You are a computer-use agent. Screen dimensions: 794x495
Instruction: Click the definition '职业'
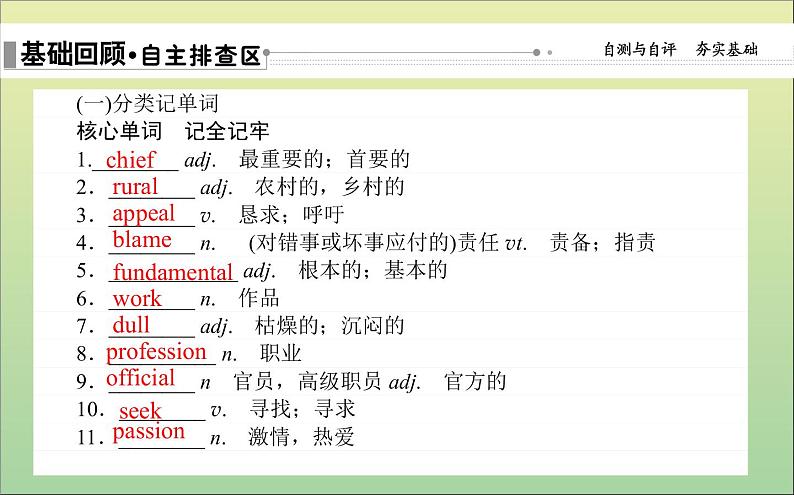281,354
